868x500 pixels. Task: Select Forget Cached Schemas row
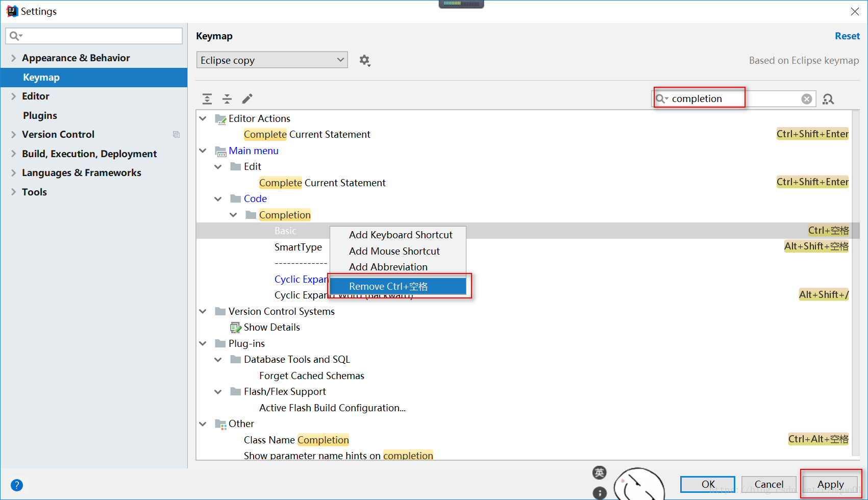point(524,376)
